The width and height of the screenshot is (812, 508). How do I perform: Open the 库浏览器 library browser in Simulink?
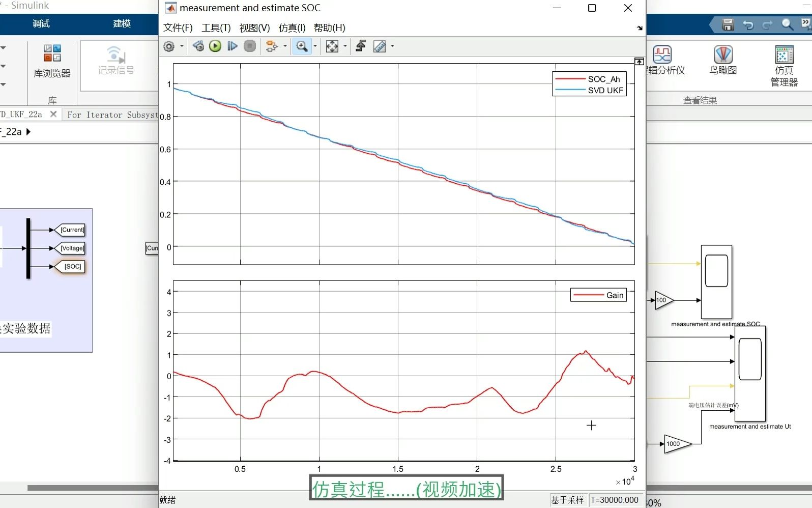(x=52, y=61)
